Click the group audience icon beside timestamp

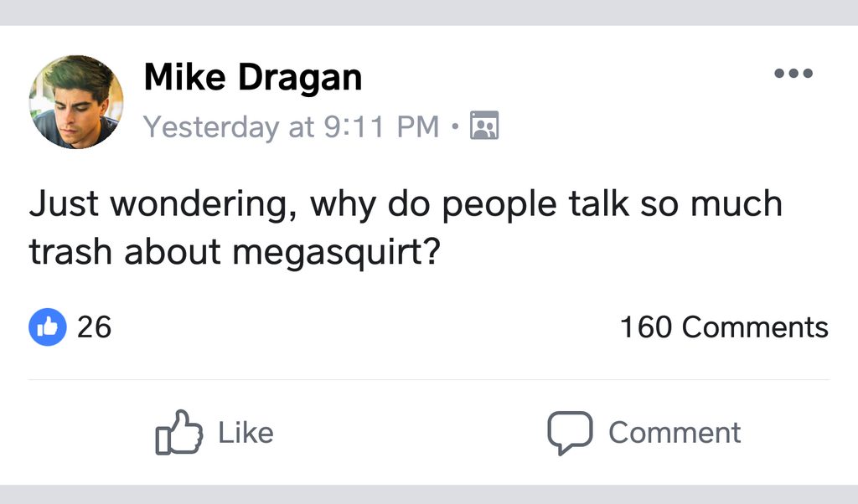[x=484, y=126]
